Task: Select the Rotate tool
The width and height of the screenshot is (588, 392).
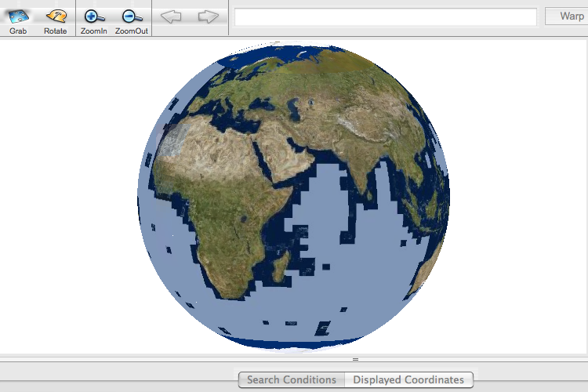Action: [x=56, y=22]
